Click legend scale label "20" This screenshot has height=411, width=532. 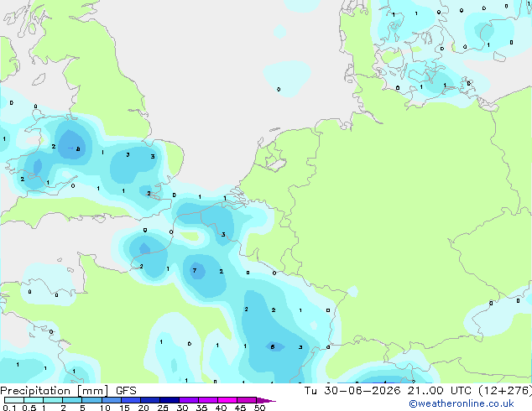click(x=143, y=408)
